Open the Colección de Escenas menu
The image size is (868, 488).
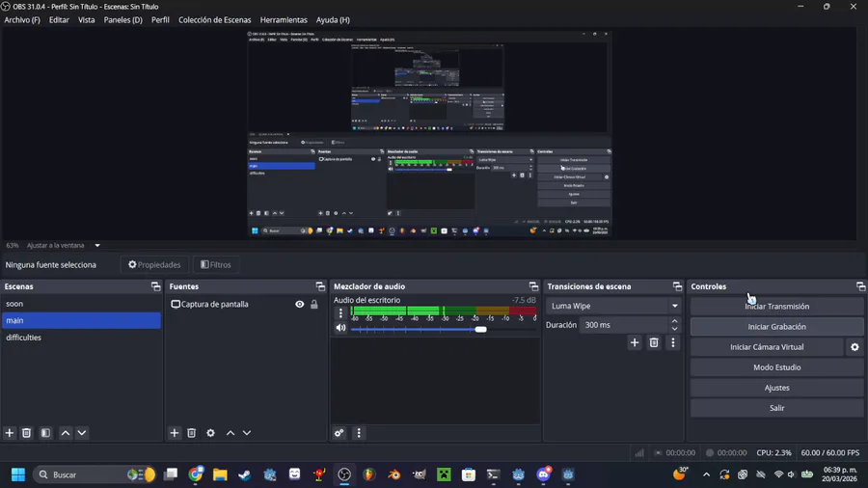(214, 20)
